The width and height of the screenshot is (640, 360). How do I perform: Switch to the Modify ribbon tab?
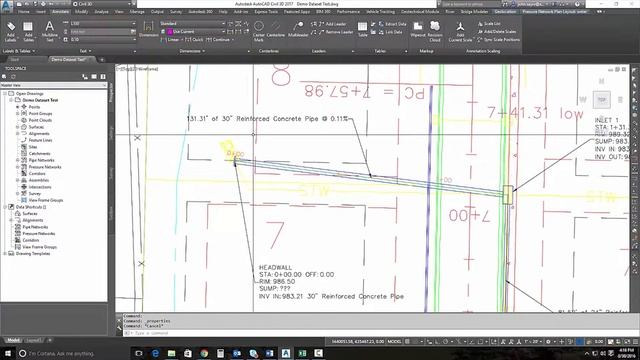pyautogui.click(x=82, y=12)
